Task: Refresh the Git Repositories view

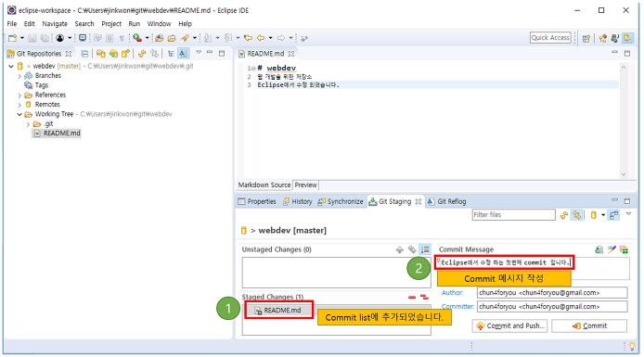Action: point(142,54)
